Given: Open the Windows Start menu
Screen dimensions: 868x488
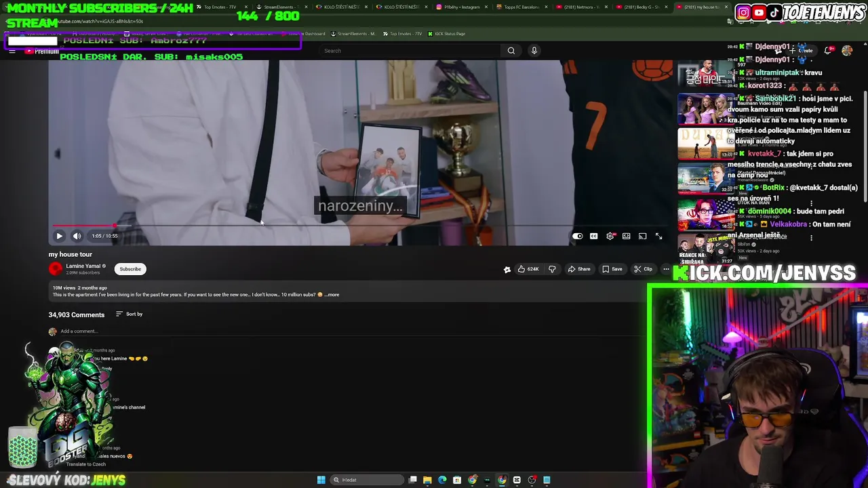Looking at the screenshot, I should click(x=321, y=480).
